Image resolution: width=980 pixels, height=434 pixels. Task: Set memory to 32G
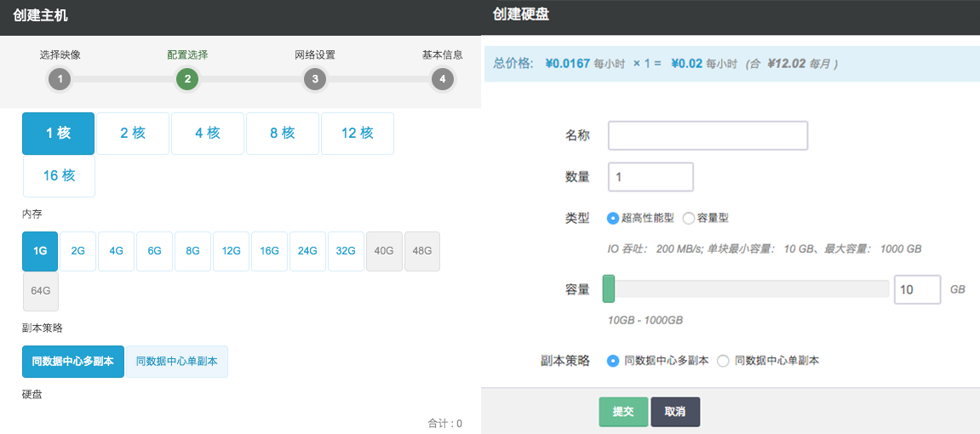coord(347,251)
